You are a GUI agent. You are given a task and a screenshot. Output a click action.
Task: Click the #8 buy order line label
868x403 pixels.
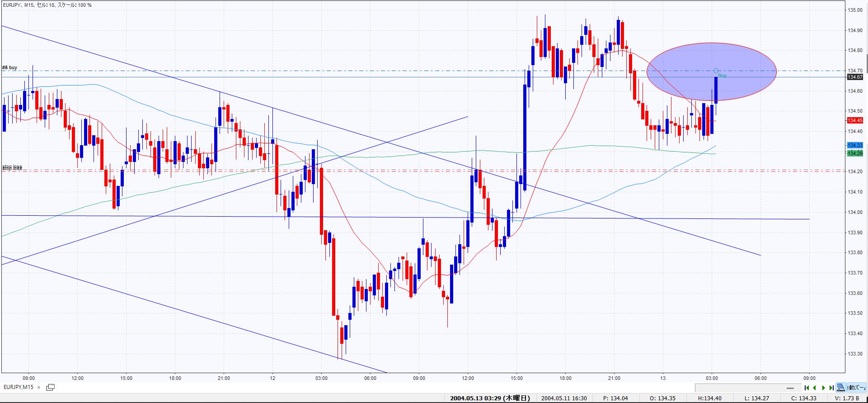coord(10,67)
